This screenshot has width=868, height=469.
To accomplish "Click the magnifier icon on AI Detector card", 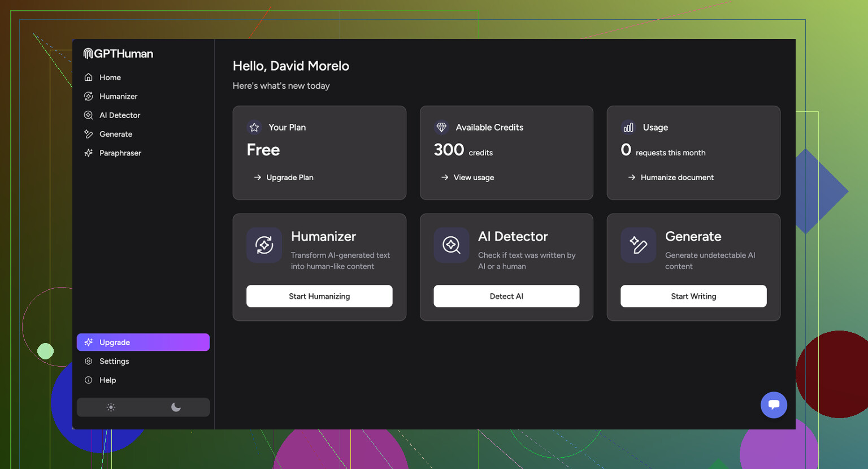I will 451,245.
